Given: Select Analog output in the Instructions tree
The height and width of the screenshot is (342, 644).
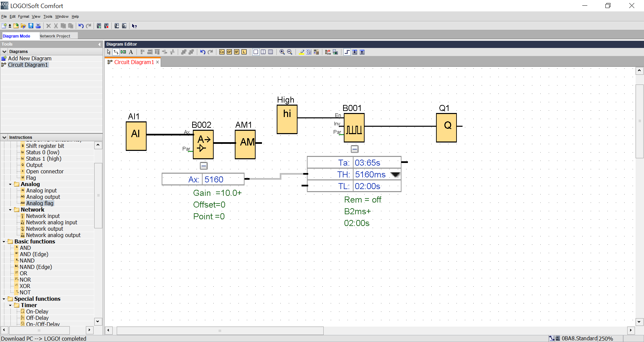Looking at the screenshot, I should (x=43, y=197).
